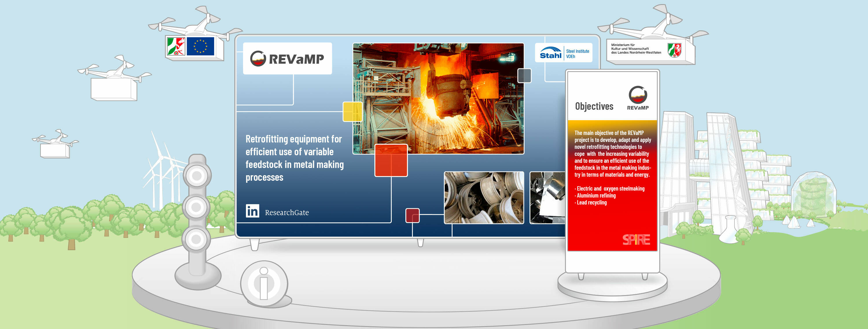Click the "Lead recycling" bullet

pyautogui.click(x=591, y=202)
